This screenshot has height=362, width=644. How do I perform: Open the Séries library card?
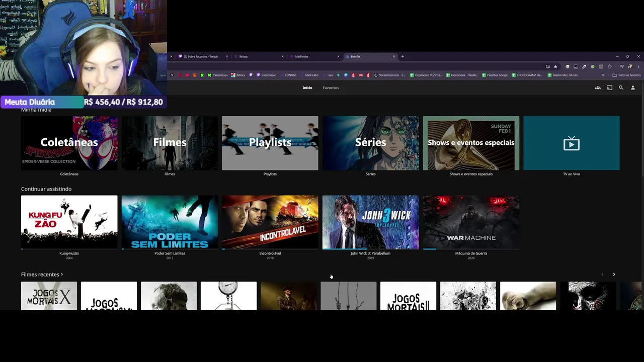pos(370,143)
